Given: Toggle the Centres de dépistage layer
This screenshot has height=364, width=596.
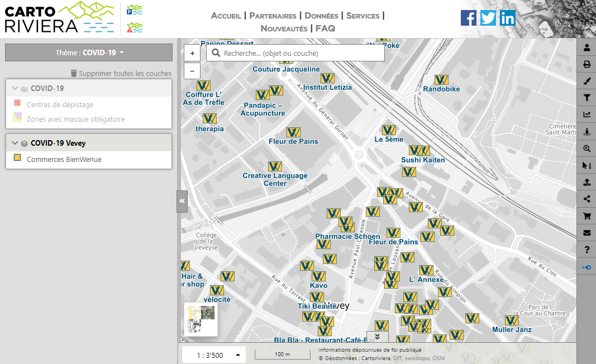Looking at the screenshot, I should pos(60,104).
